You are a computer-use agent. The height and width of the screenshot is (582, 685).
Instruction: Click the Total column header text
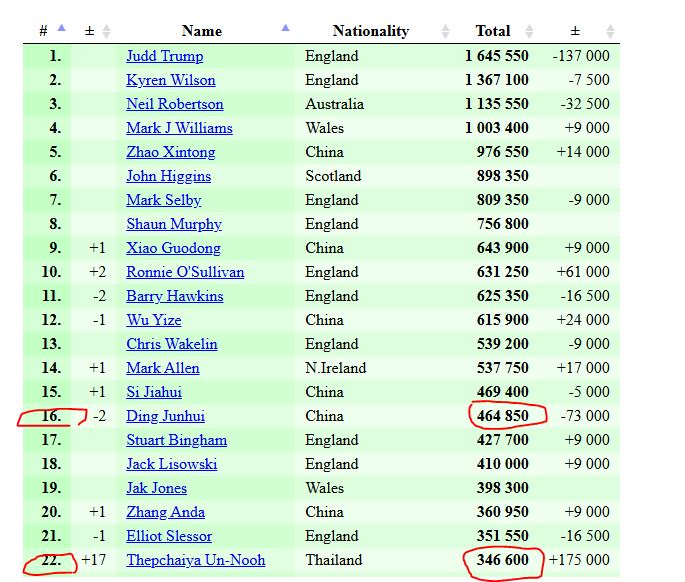[493, 31]
